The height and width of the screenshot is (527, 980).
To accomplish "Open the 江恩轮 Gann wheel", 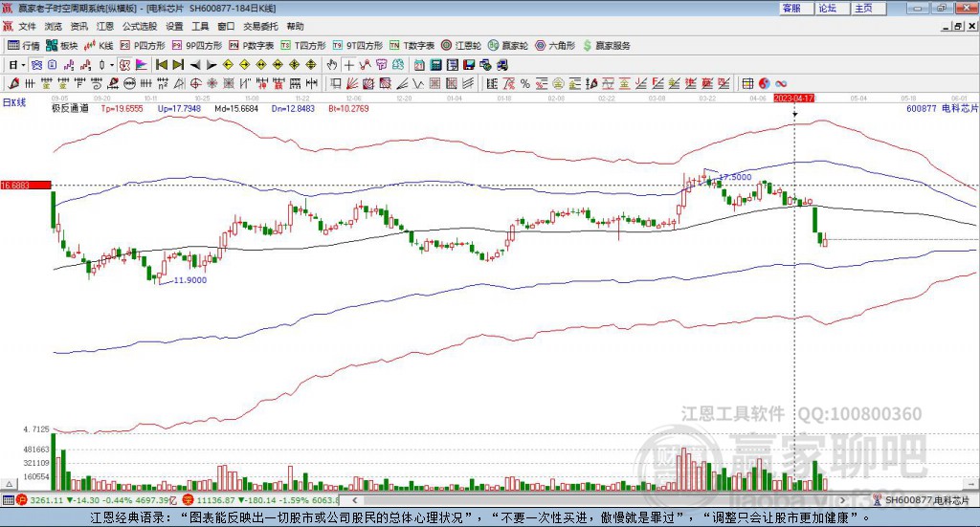I will click(x=461, y=46).
